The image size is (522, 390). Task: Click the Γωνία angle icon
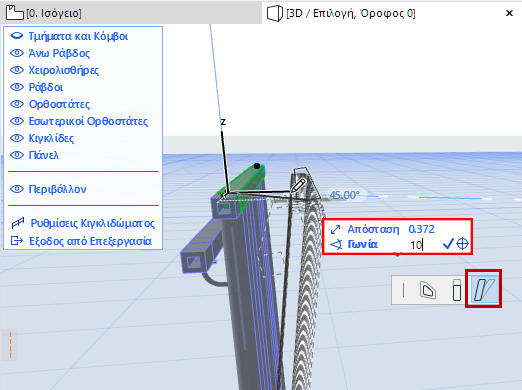(336, 245)
